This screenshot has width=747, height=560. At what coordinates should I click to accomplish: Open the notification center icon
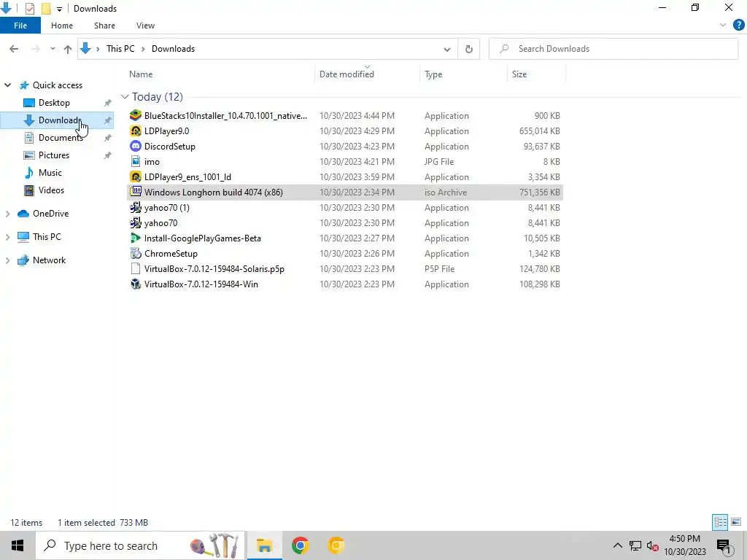pyautogui.click(x=724, y=546)
